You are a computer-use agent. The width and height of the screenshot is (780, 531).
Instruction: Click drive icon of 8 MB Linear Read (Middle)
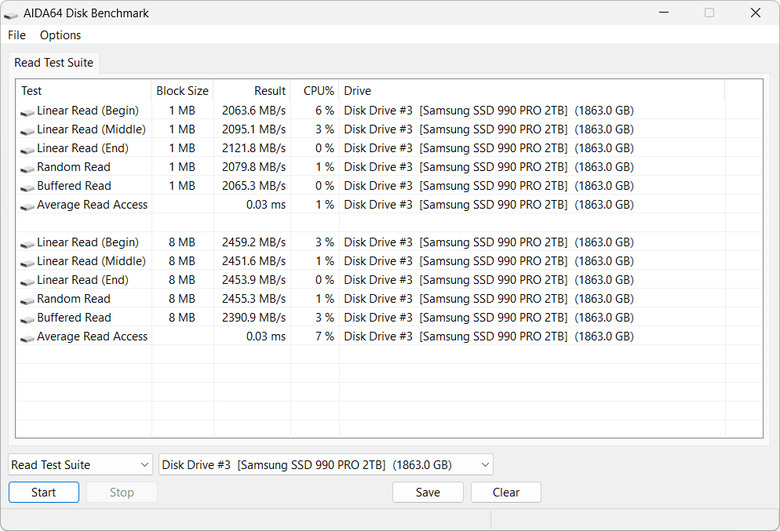coord(27,263)
